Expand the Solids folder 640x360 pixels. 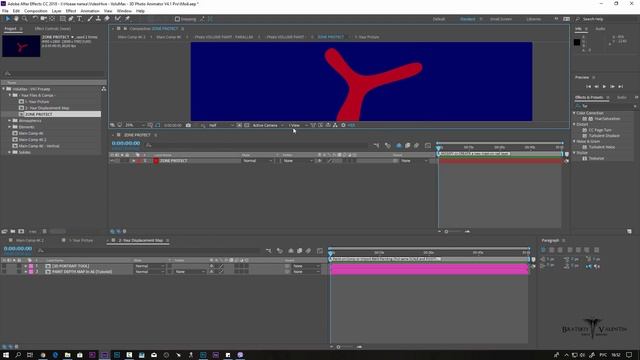pos(10,152)
